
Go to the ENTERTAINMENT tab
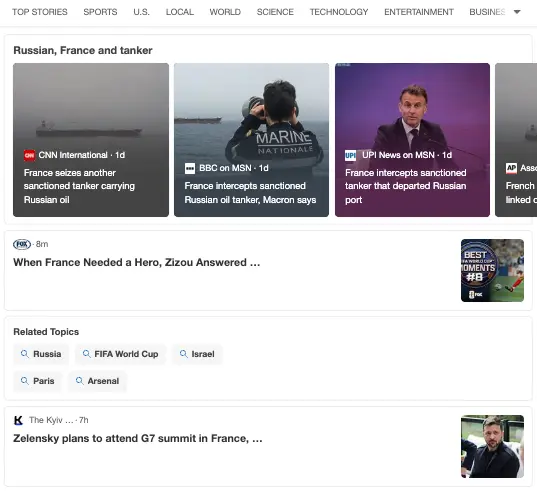pyautogui.click(x=419, y=12)
